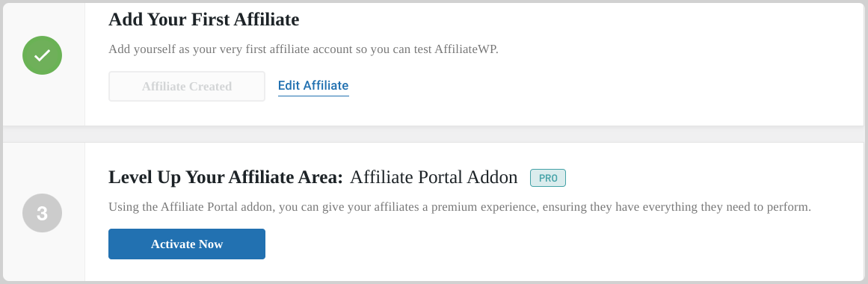Click the white checkmark inside the green circle

pyautogui.click(x=42, y=55)
